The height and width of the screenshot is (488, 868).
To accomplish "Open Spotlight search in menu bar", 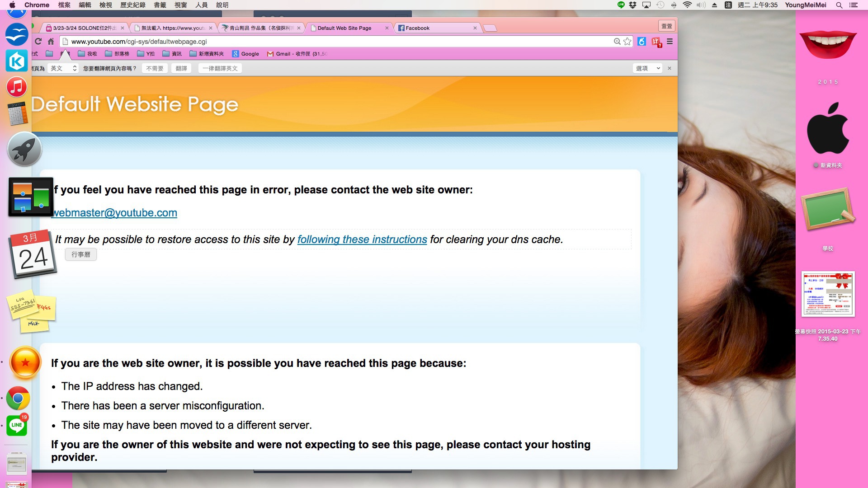I will 839,5.
